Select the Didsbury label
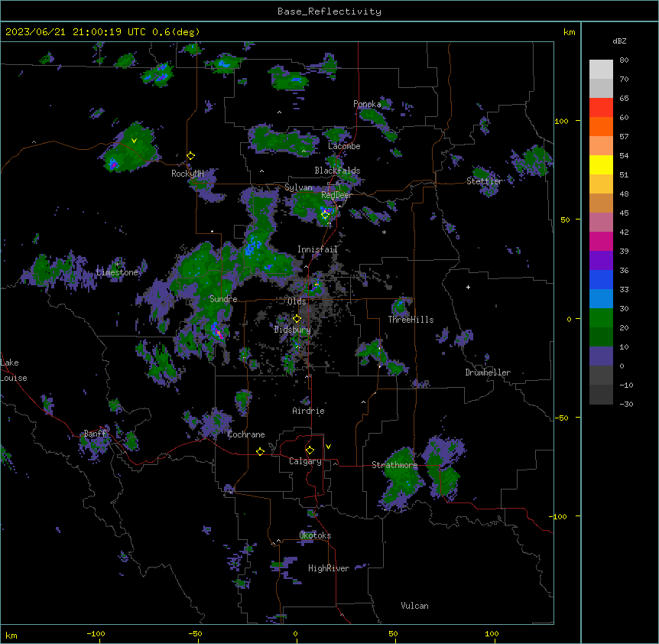This screenshot has width=659, height=644. pos(292,330)
